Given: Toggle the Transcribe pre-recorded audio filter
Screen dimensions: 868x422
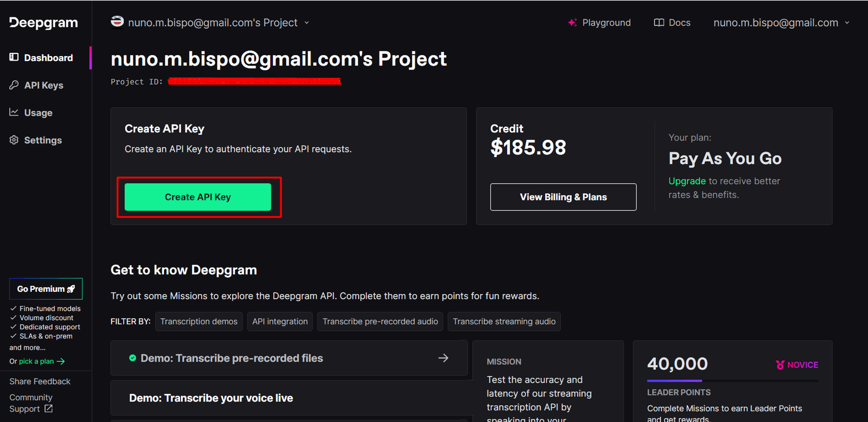Looking at the screenshot, I should point(380,321).
